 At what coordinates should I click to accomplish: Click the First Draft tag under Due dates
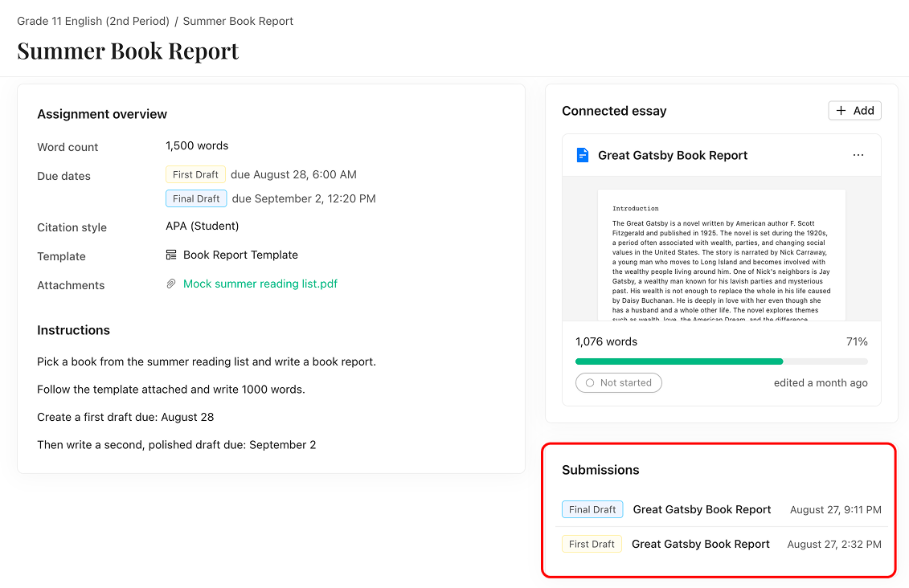pos(195,174)
